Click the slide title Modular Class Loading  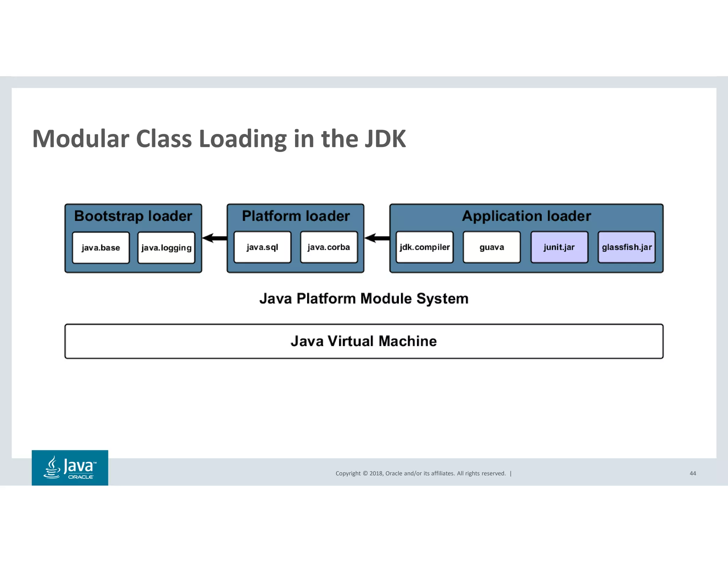(x=219, y=139)
